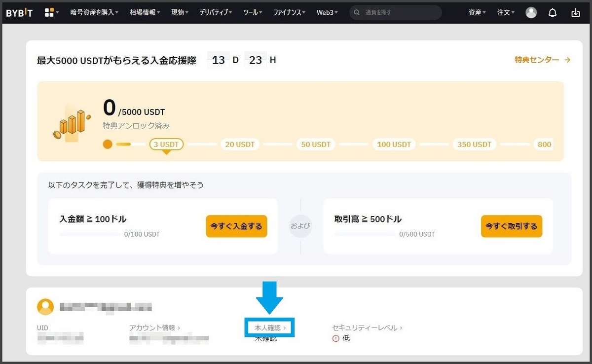Open 本人確認 verification link
592x364 pixels.
coord(270,328)
